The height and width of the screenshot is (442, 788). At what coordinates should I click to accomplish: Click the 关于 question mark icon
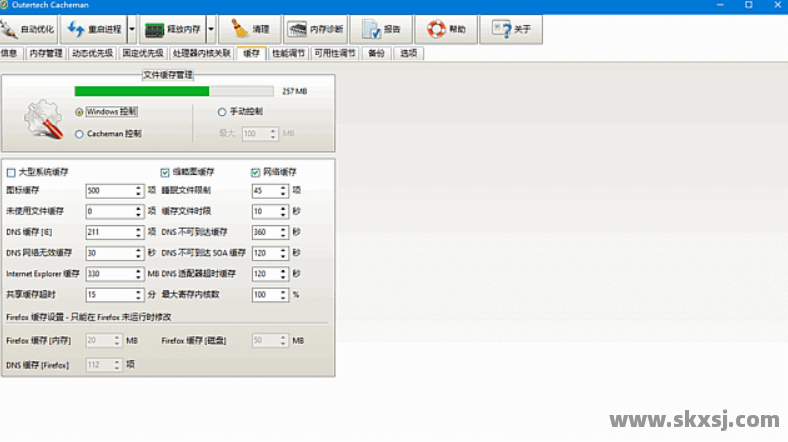click(501, 30)
